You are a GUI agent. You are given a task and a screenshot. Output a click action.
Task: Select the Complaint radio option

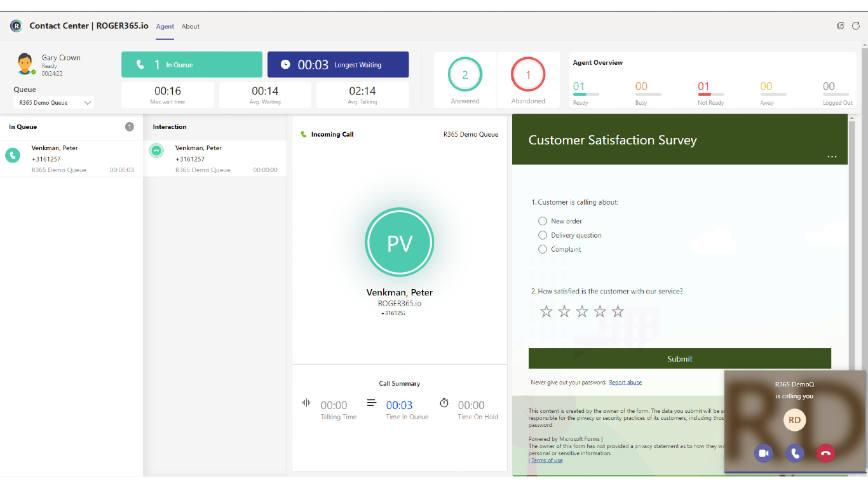coord(543,249)
